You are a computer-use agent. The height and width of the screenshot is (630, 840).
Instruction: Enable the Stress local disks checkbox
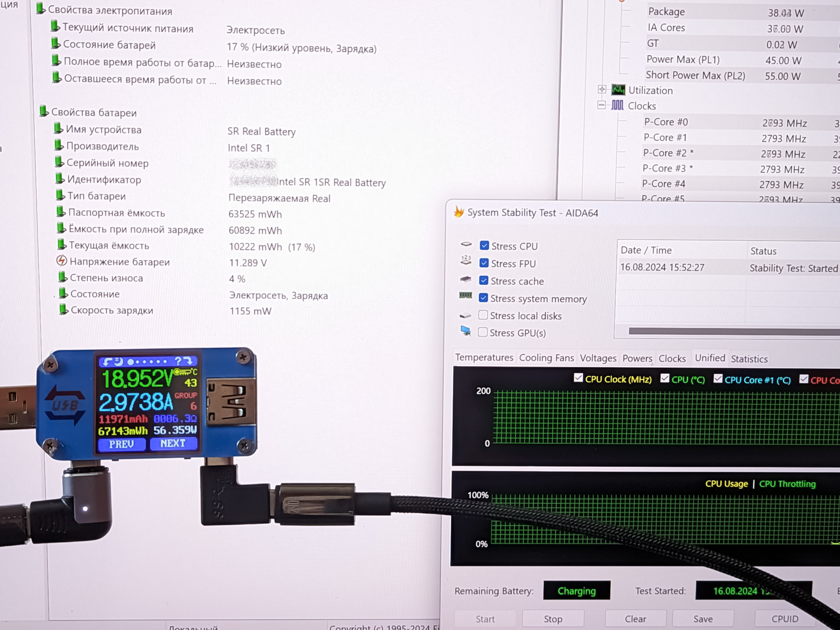tap(483, 315)
